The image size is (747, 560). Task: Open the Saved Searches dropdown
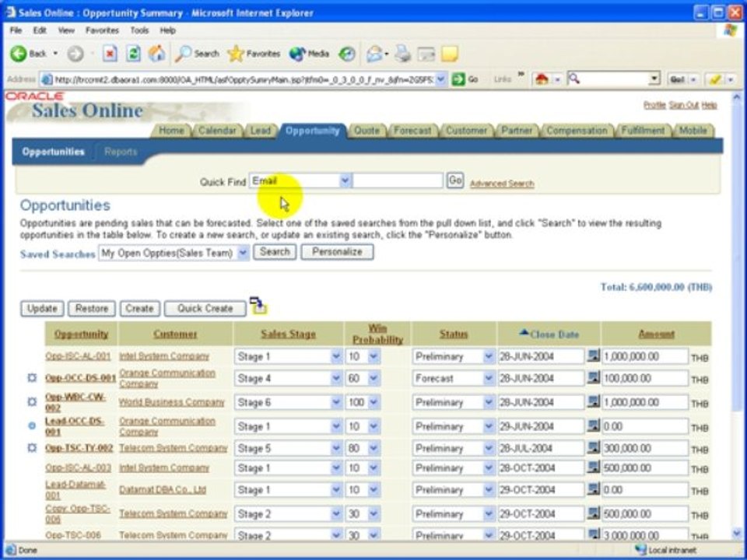(x=243, y=252)
